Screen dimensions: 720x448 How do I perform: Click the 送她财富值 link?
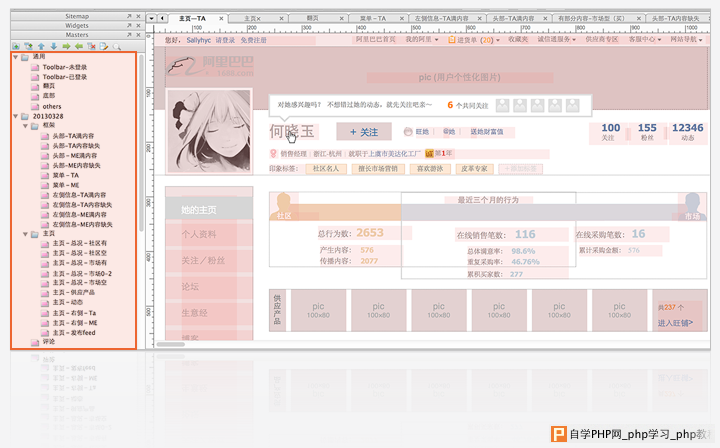[x=487, y=132]
